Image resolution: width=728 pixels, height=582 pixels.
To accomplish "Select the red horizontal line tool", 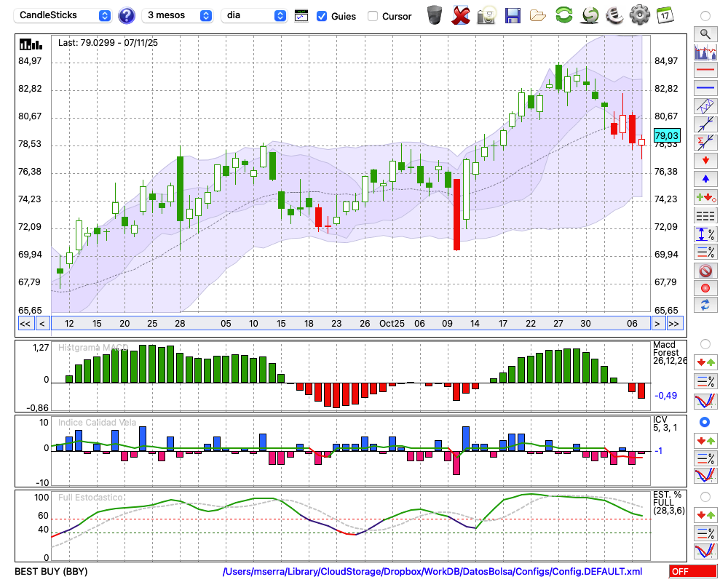I will point(705,70).
